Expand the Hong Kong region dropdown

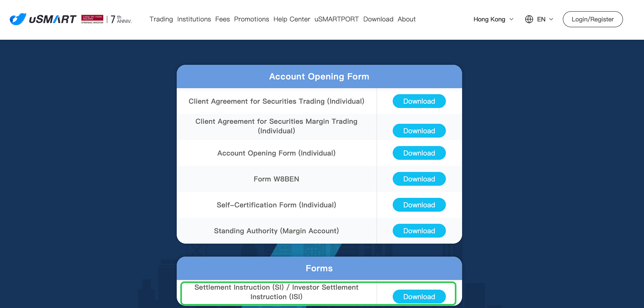pyautogui.click(x=493, y=19)
